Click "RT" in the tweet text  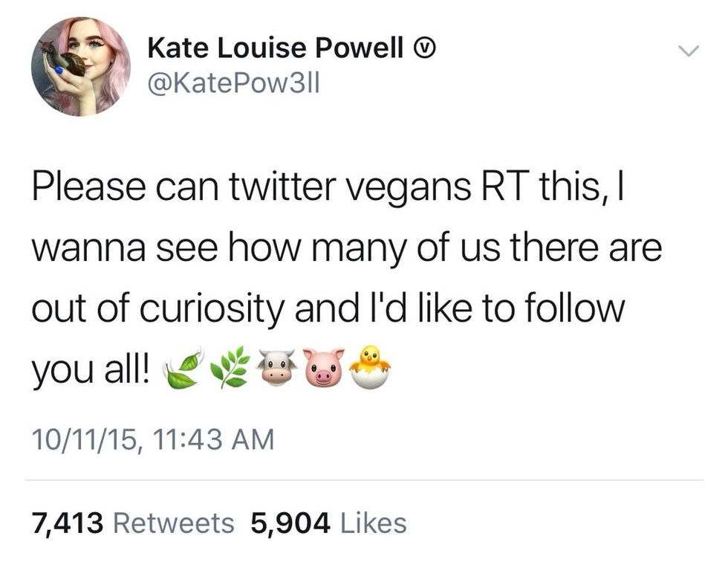click(x=492, y=187)
